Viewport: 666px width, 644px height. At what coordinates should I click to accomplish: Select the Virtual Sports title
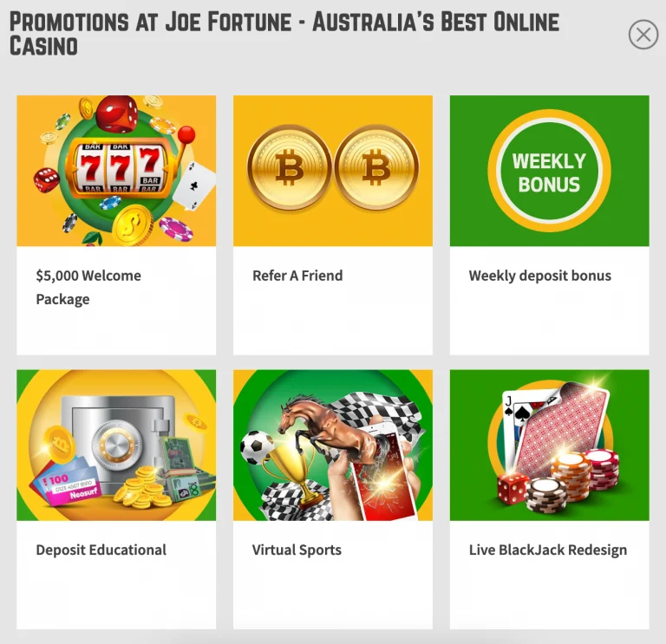(x=297, y=550)
